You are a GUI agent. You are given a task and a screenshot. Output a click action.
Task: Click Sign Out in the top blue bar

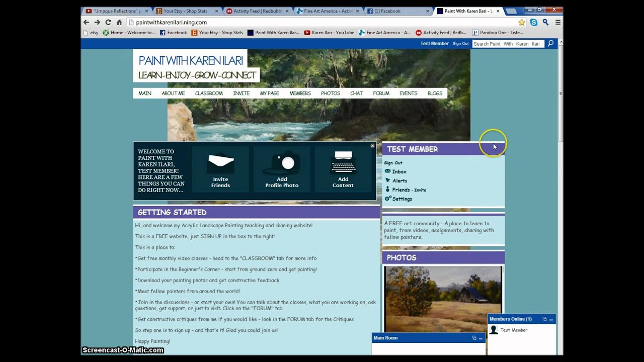point(460,44)
